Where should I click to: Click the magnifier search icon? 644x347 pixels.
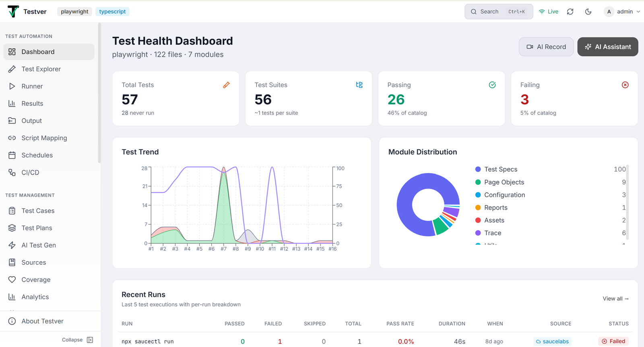click(474, 12)
